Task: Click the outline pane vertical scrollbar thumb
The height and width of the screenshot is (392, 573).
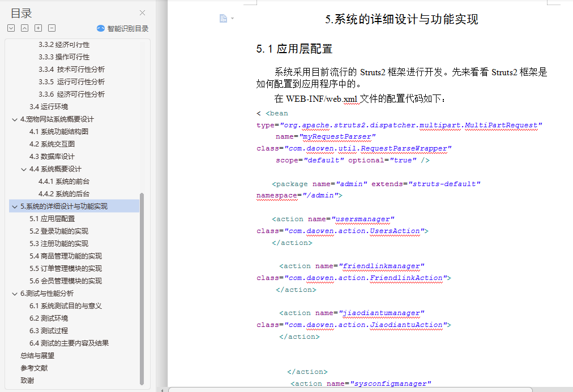Action: coord(142,288)
